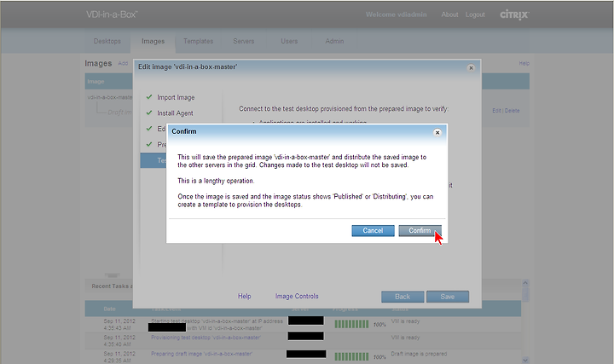Close the Confirm dialog with X icon
This screenshot has height=364, width=614.
pyautogui.click(x=437, y=132)
